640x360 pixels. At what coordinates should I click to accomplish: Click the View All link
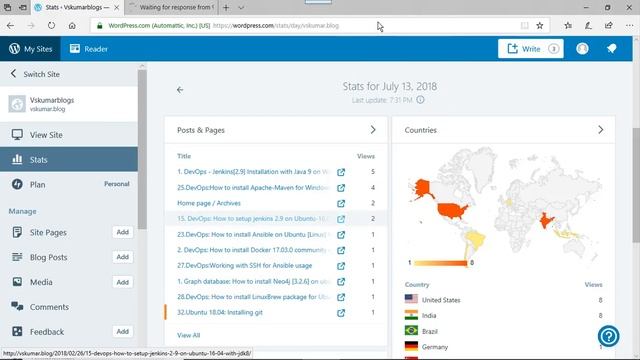(x=189, y=335)
